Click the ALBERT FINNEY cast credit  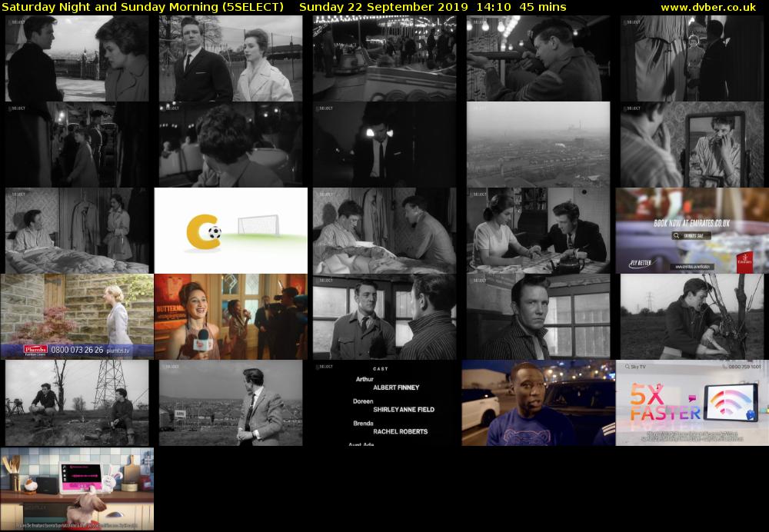(396, 387)
